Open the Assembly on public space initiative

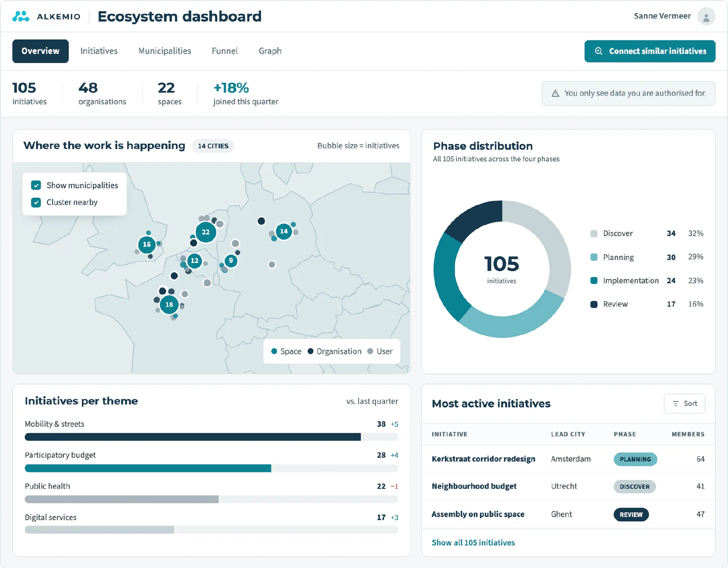(x=478, y=514)
